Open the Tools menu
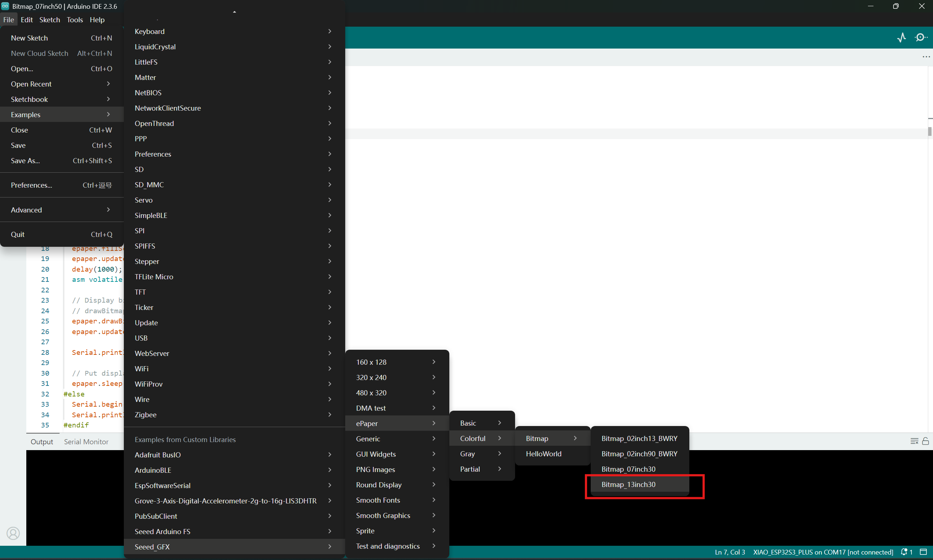Screen dimensions: 933x560 coord(75,20)
